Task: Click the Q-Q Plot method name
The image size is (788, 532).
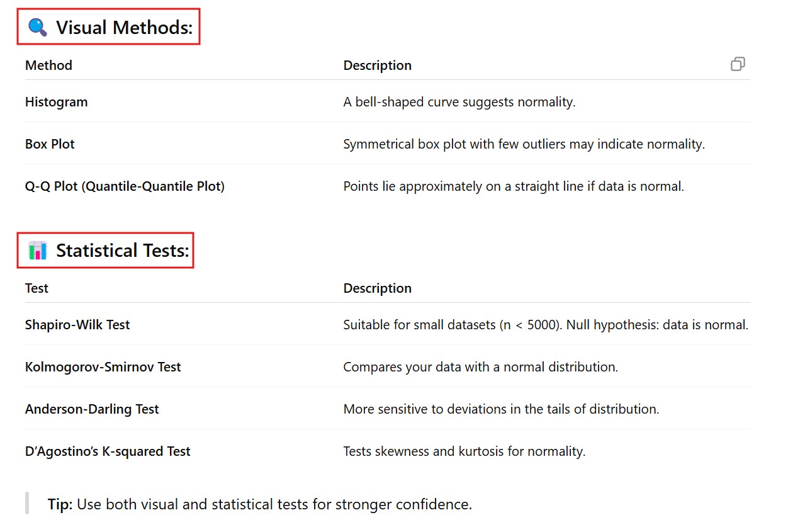Action: coord(125,186)
